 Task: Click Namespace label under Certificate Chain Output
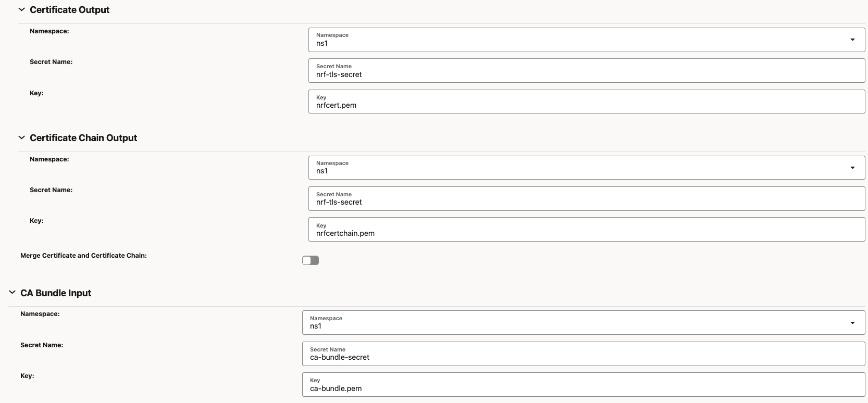coord(49,159)
